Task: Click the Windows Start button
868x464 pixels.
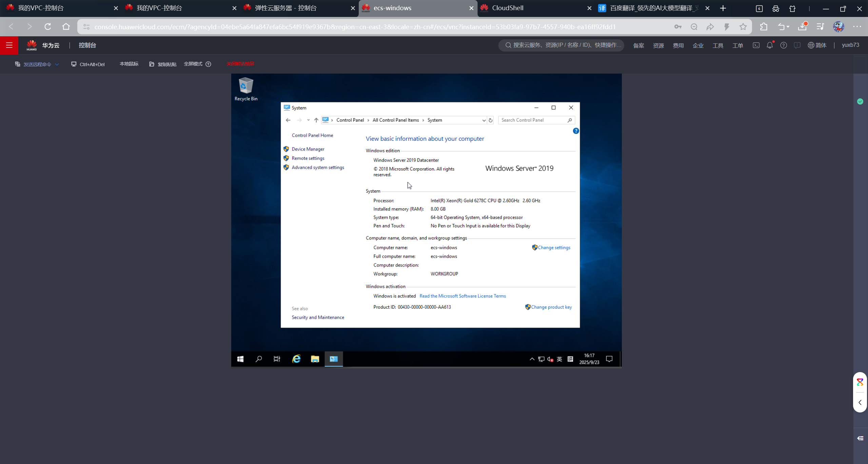Action: tap(240, 359)
